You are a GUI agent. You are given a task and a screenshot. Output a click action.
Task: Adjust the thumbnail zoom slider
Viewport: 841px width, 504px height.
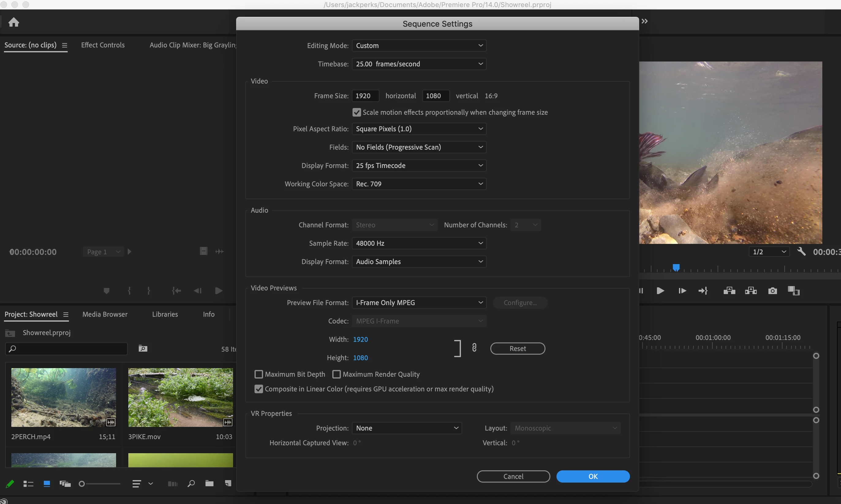[x=82, y=483]
